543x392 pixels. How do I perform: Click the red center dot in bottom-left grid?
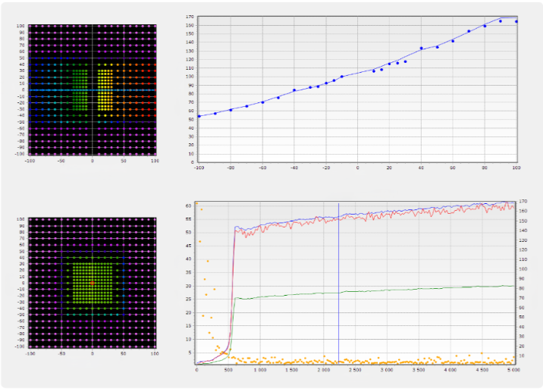(93, 282)
